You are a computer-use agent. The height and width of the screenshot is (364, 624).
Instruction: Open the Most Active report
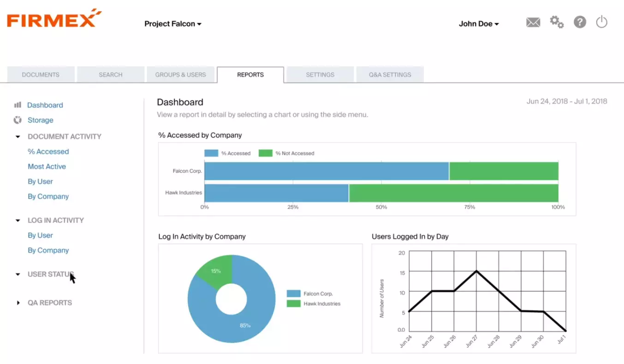pyautogui.click(x=47, y=167)
